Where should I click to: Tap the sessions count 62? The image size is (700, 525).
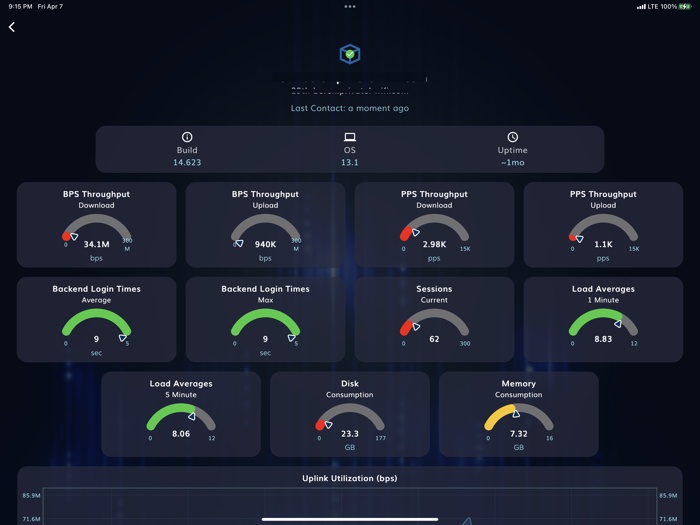click(434, 339)
